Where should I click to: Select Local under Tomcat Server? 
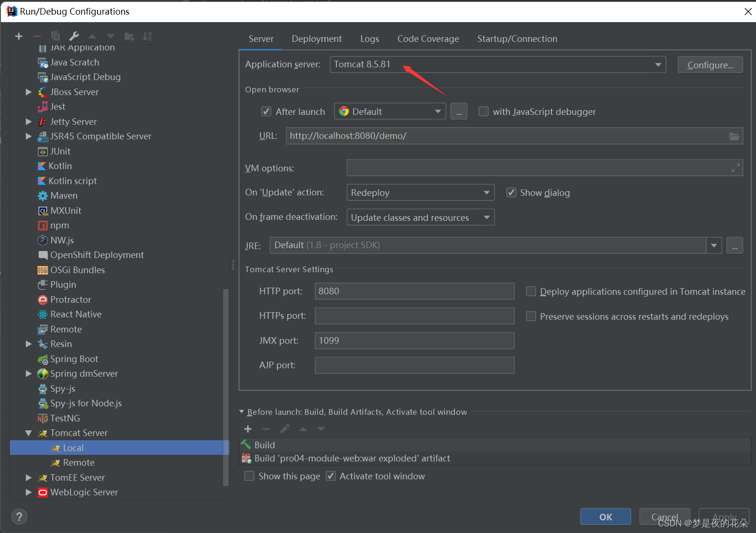(x=119, y=448)
